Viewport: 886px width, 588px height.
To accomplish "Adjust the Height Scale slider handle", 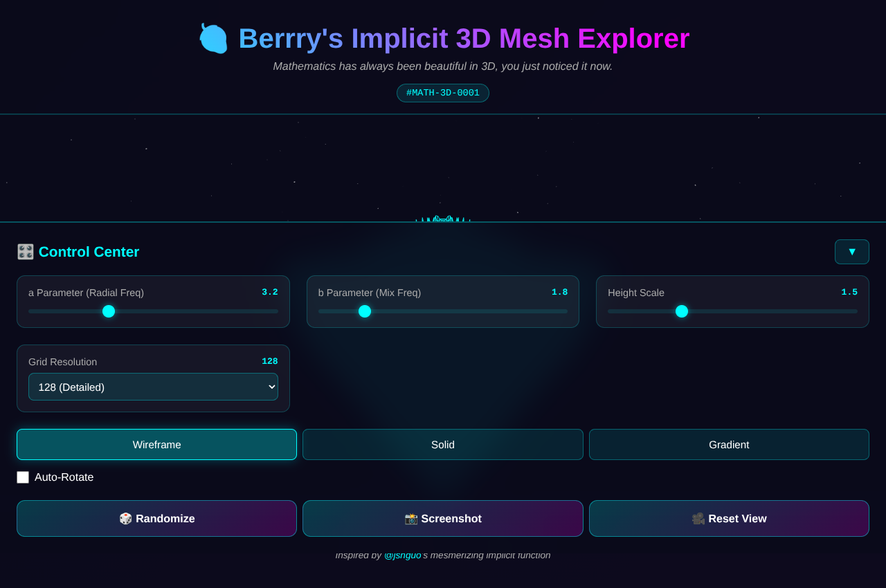I will (x=682, y=311).
